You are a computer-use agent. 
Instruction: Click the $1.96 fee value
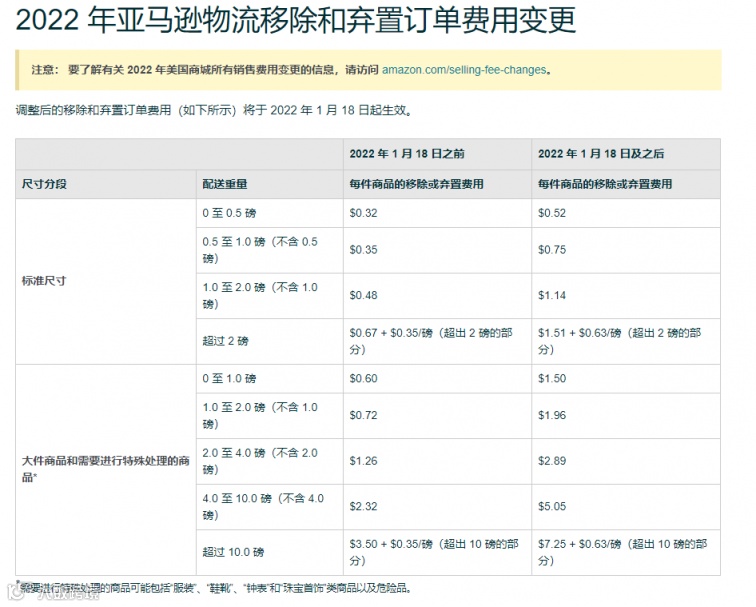[x=552, y=415]
